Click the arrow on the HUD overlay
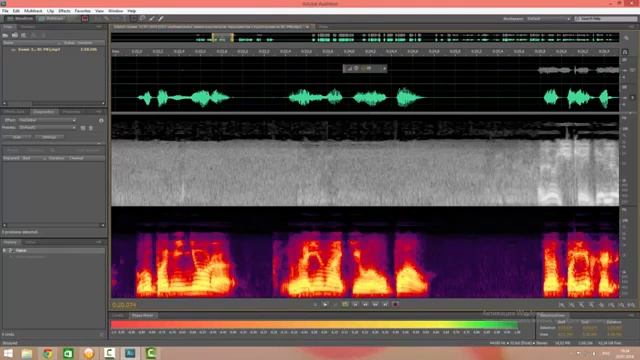640x360 pixels. tap(384, 69)
